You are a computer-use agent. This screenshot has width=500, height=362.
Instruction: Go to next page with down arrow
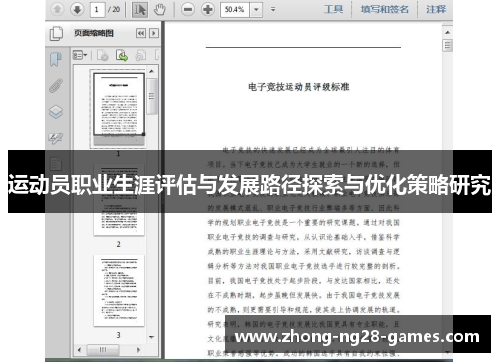pyautogui.click(x=77, y=9)
